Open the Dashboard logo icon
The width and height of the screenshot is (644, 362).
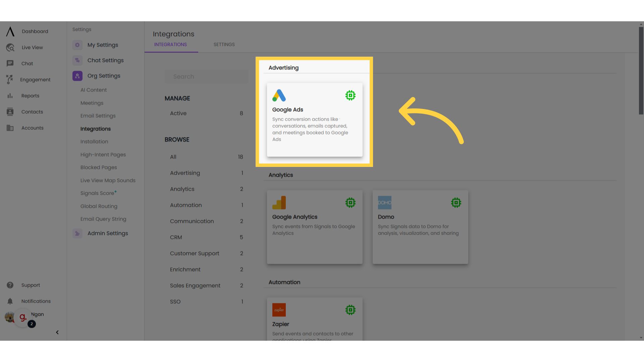(x=10, y=32)
